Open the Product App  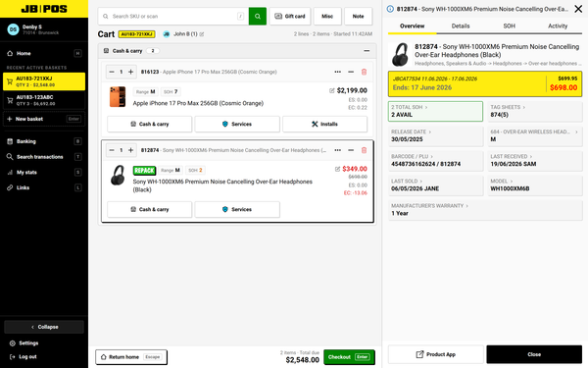436,354
